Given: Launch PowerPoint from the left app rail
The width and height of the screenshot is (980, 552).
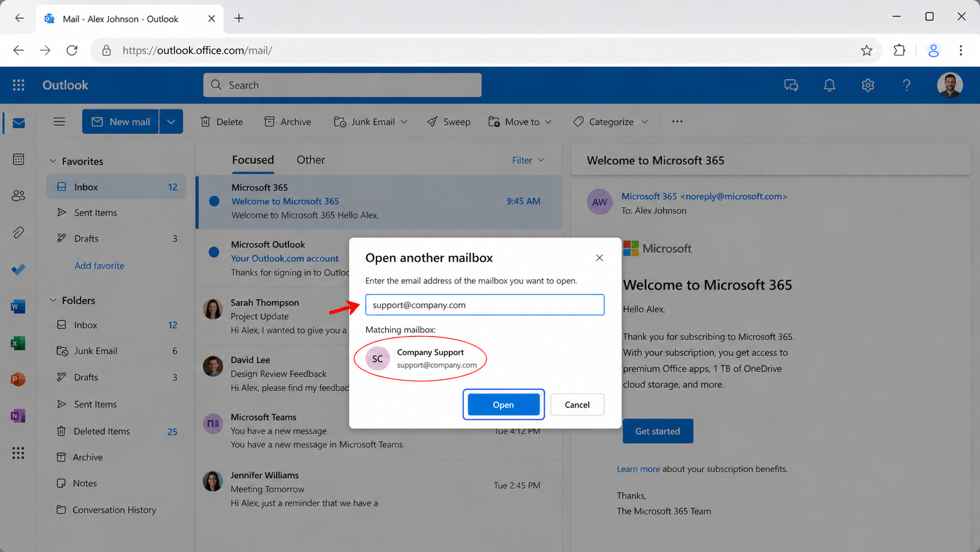Looking at the screenshot, I should 18,379.
